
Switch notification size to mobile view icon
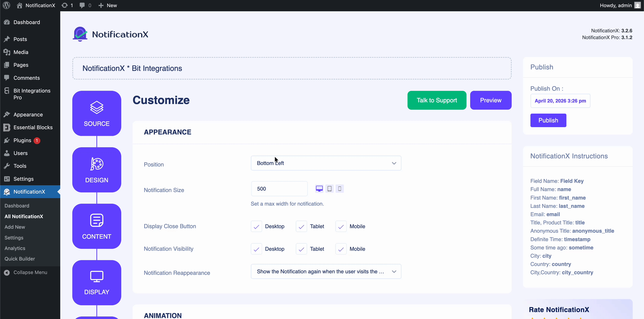click(x=339, y=189)
